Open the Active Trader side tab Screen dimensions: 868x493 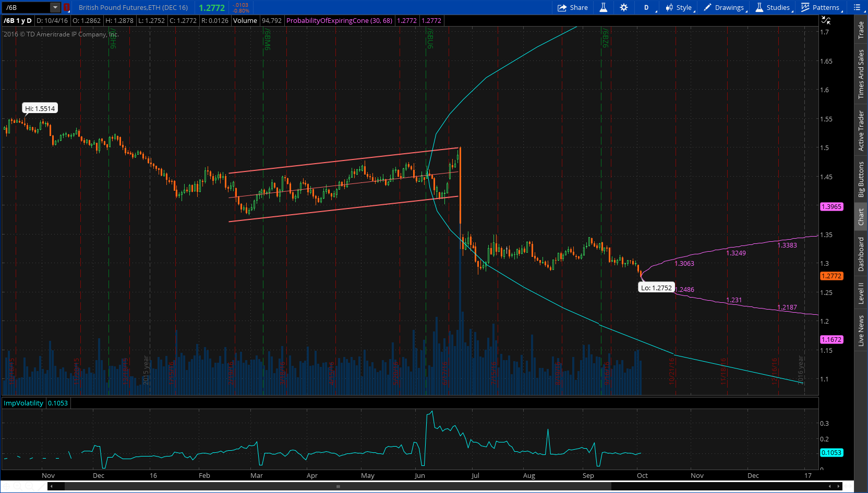tap(861, 131)
